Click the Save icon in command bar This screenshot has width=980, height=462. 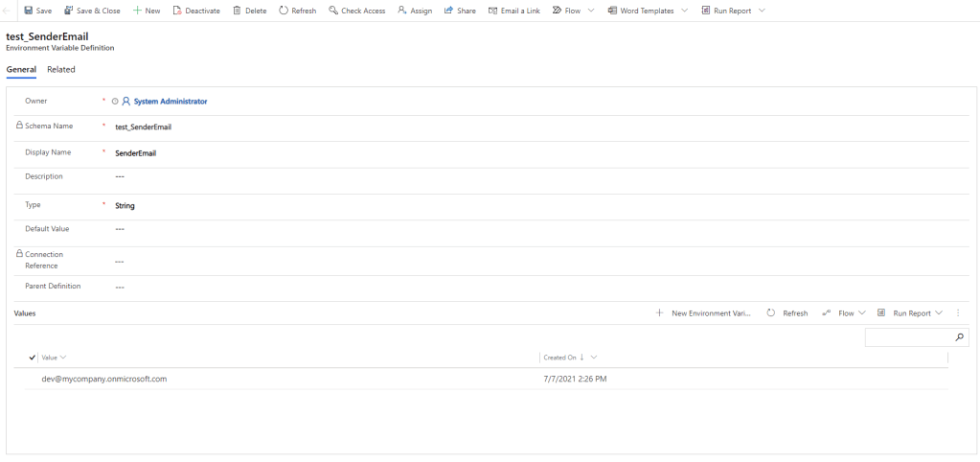28,11
